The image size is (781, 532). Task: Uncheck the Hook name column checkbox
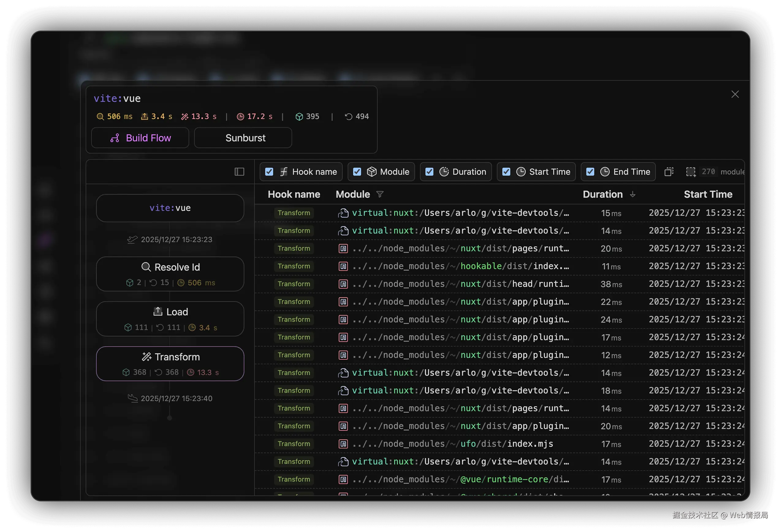point(269,172)
